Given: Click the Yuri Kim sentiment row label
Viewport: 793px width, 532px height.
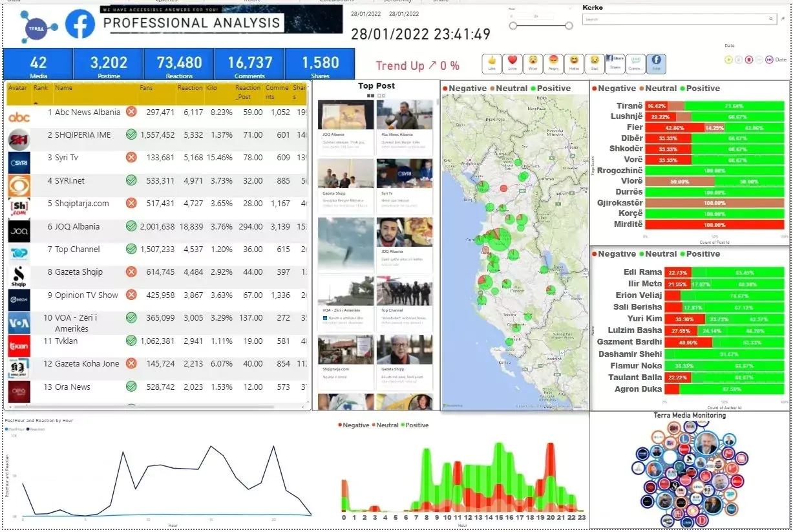Looking at the screenshot, I should [645, 319].
